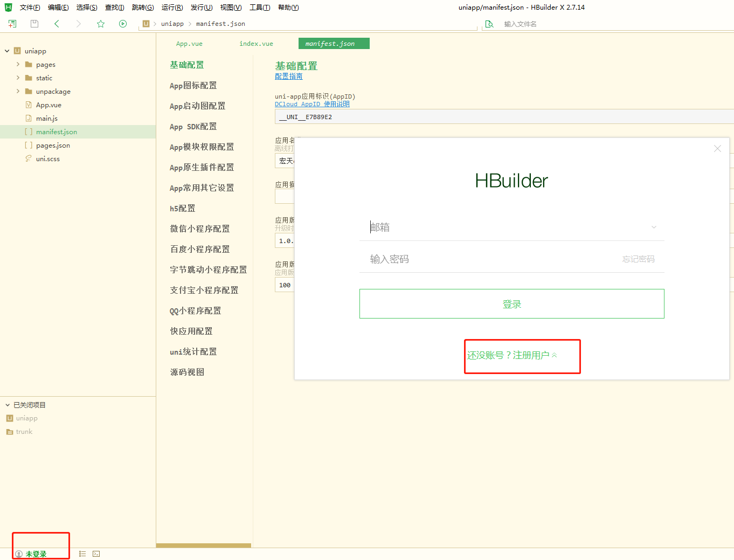Close the HBuilder login dialog
Viewport: 734px width, 560px height.
click(x=717, y=149)
